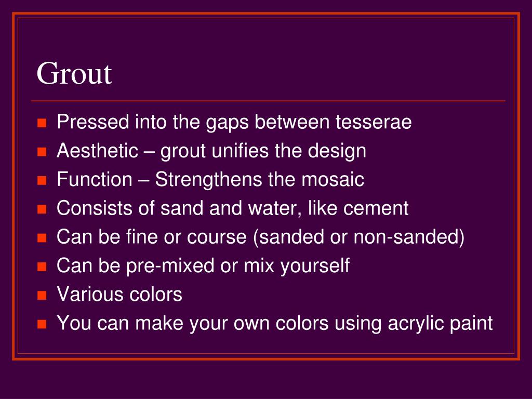This screenshot has height=399, width=532.
Task: Click bullet beside You can make your own
Action: pos(42,324)
